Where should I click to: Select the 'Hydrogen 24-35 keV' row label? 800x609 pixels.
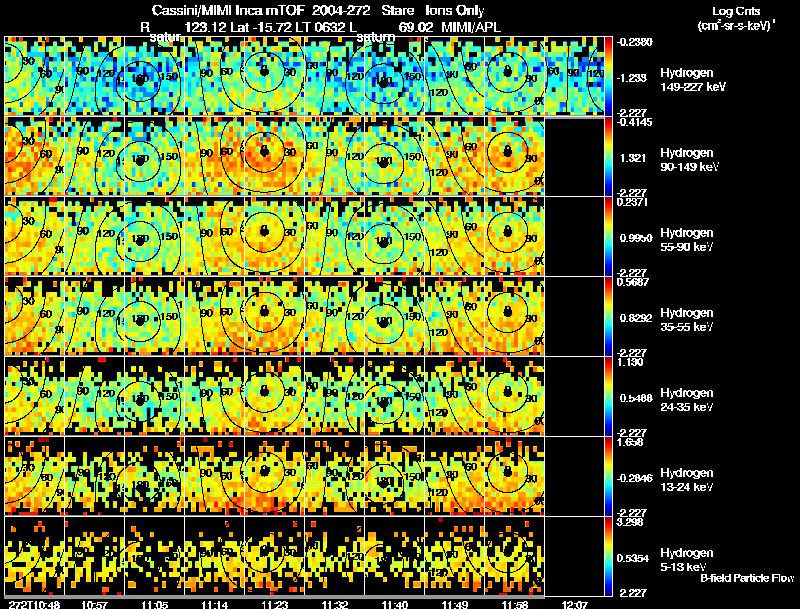click(x=687, y=400)
